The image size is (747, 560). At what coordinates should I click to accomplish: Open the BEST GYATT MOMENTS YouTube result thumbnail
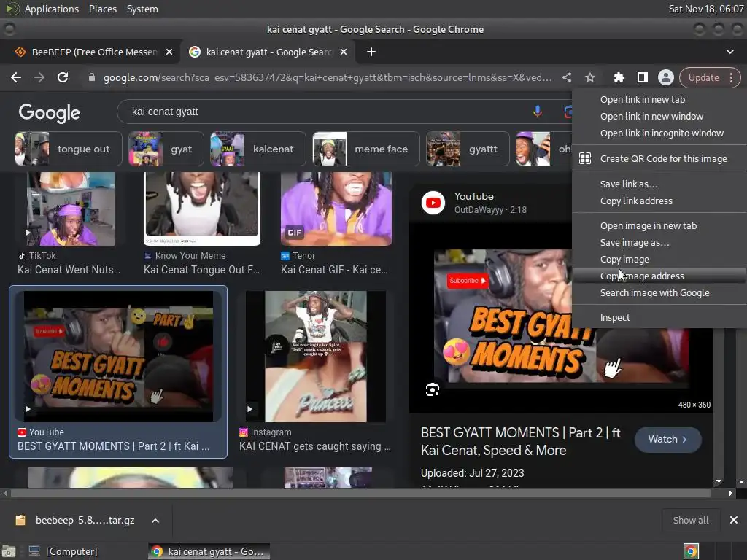pyautogui.click(x=118, y=356)
